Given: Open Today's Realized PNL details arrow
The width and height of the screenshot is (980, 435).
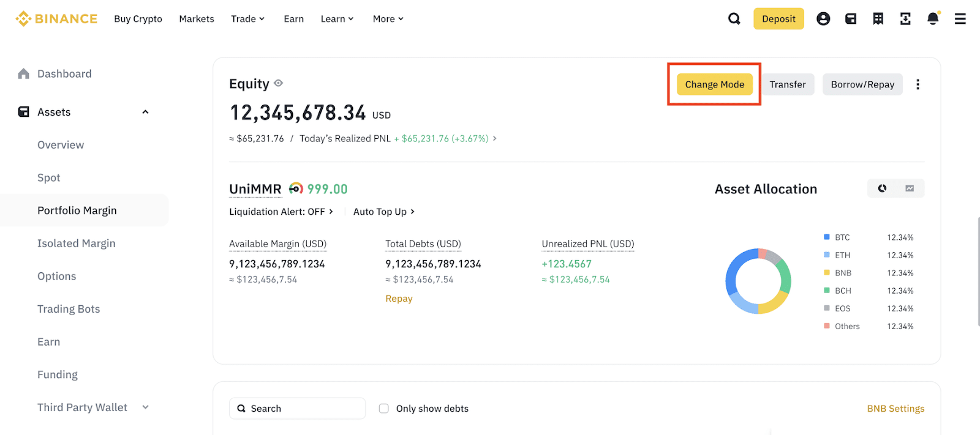Looking at the screenshot, I should coord(494,138).
